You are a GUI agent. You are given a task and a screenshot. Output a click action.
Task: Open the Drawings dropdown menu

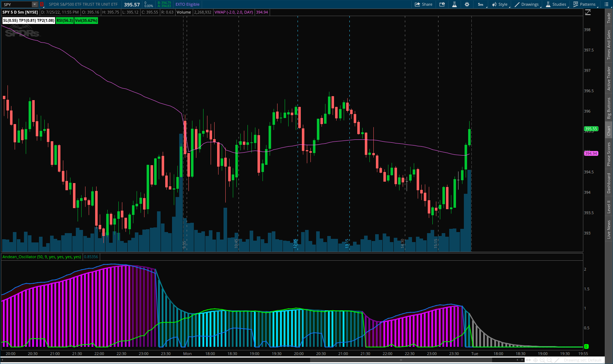(526, 4)
